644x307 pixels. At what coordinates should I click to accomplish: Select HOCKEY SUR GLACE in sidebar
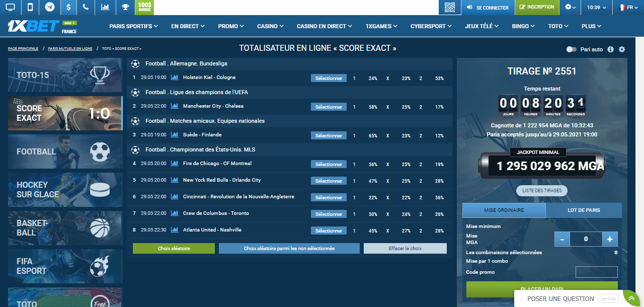tap(65, 190)
